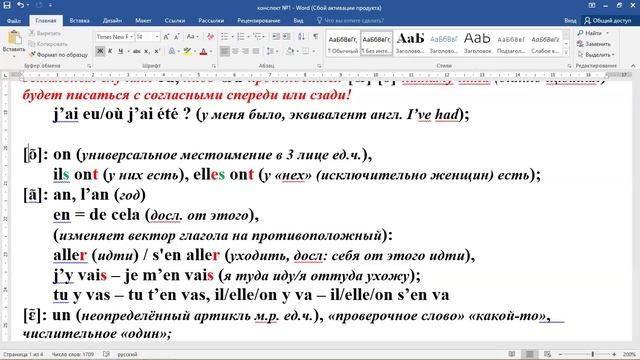Click the Decrease Font Size icon
Screen dimensions: 640x360
(x=177, y=37)
